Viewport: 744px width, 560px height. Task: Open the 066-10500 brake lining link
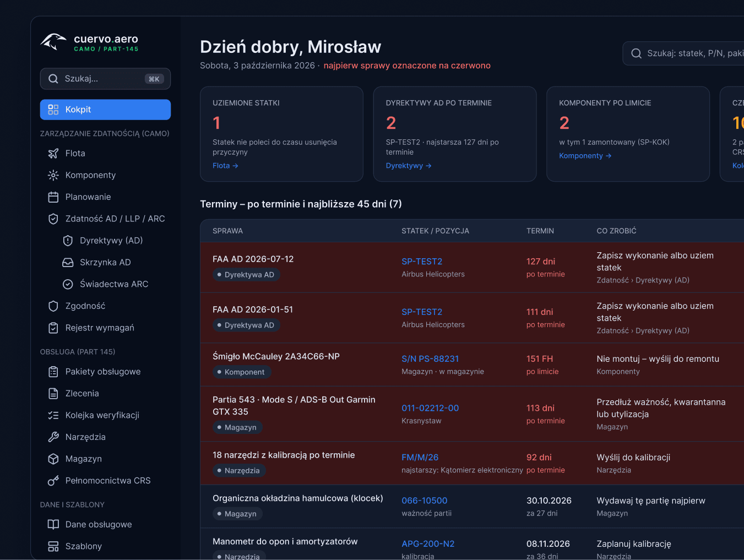click(425, 501)
